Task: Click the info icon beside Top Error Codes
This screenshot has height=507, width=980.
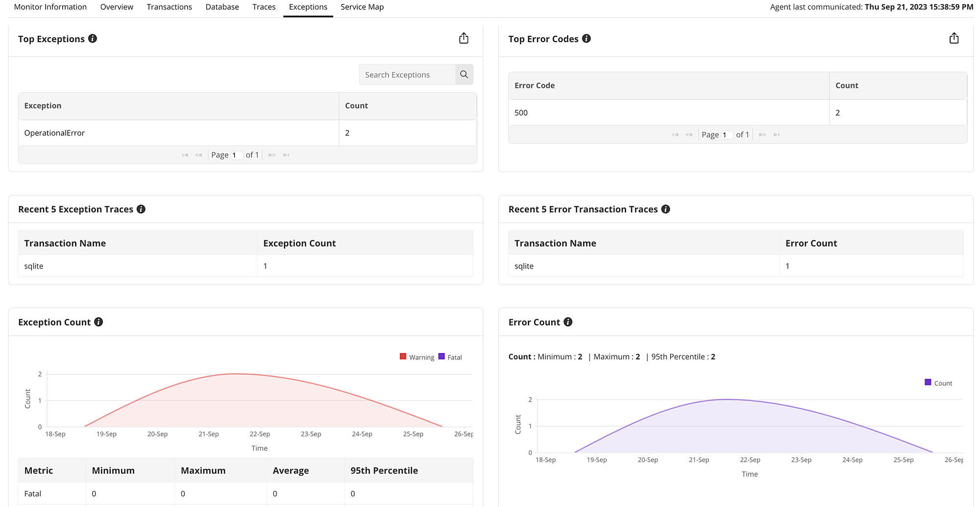Action: [x=587, y=39]
